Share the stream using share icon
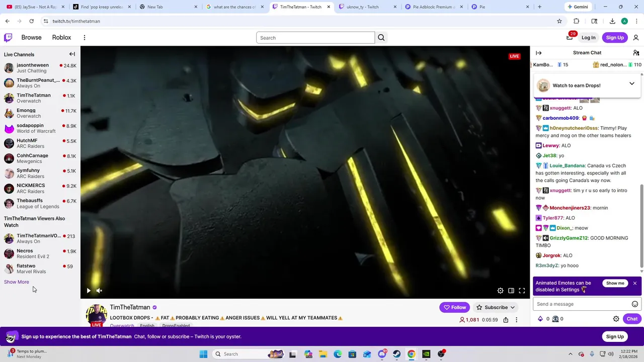644x362 pixels. [506, 320]
